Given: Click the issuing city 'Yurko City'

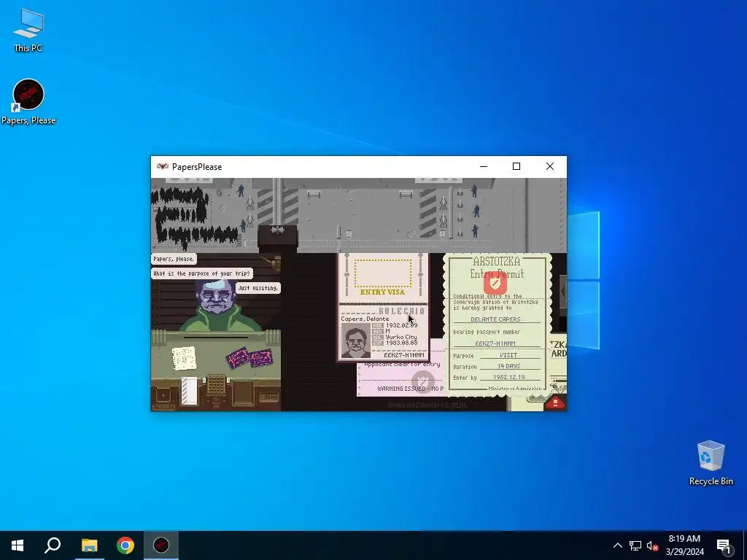Looking at the screenshot, I should coord(401,337).
